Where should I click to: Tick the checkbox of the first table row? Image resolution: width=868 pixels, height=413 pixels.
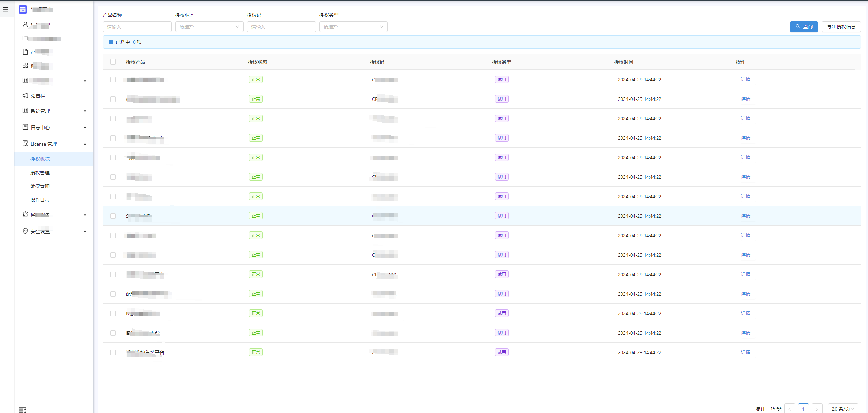click(113, 80)
